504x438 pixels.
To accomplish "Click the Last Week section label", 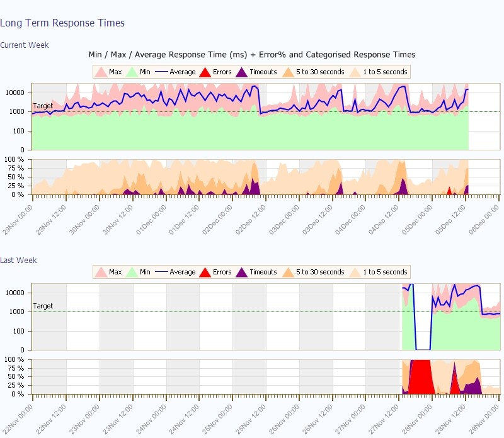I will [x=18, y=260].
